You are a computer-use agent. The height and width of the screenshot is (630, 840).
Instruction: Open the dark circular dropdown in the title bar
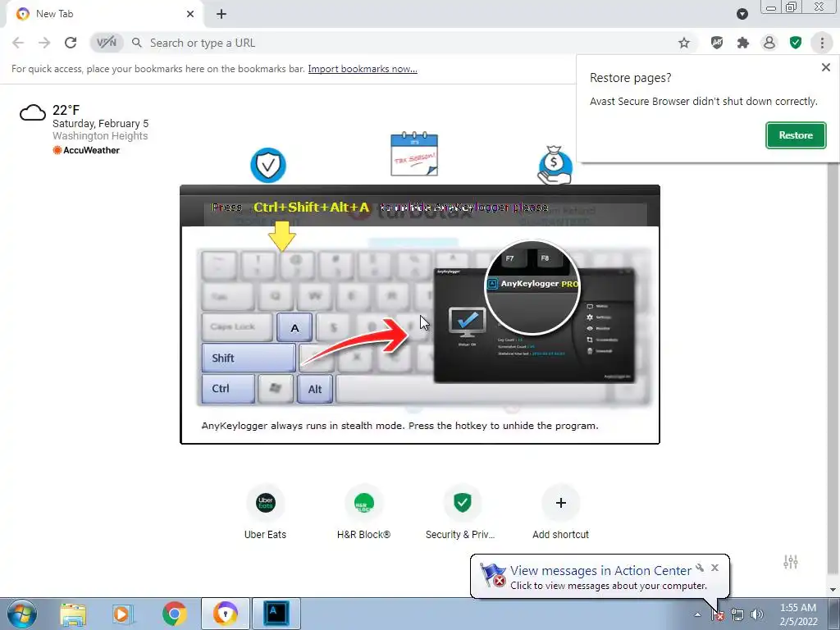point(742,14)
